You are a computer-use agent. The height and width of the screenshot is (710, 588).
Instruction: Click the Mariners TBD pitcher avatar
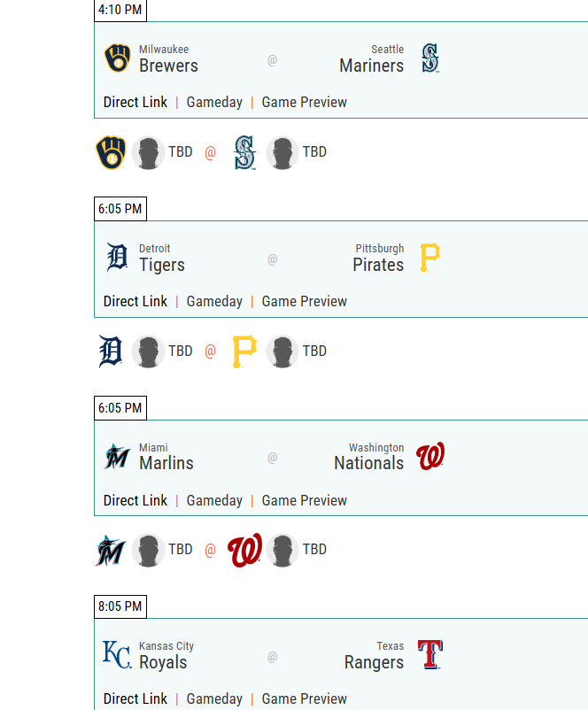coord(282,152)
